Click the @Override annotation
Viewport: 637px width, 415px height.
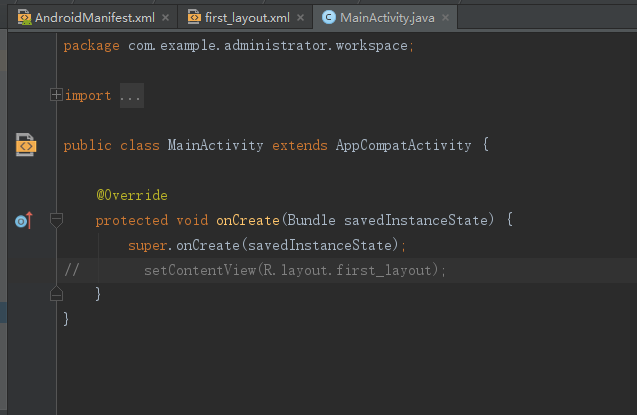click(132, 195)
